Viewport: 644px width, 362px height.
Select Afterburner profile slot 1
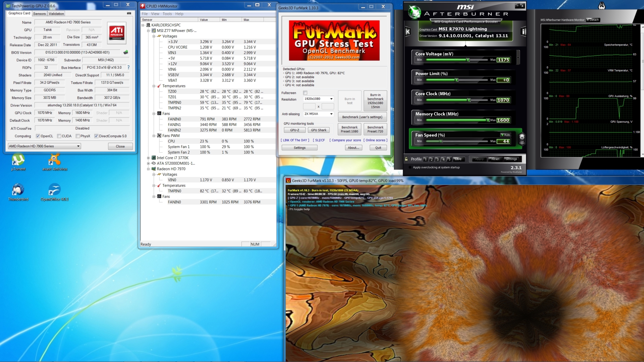(425, 159)
